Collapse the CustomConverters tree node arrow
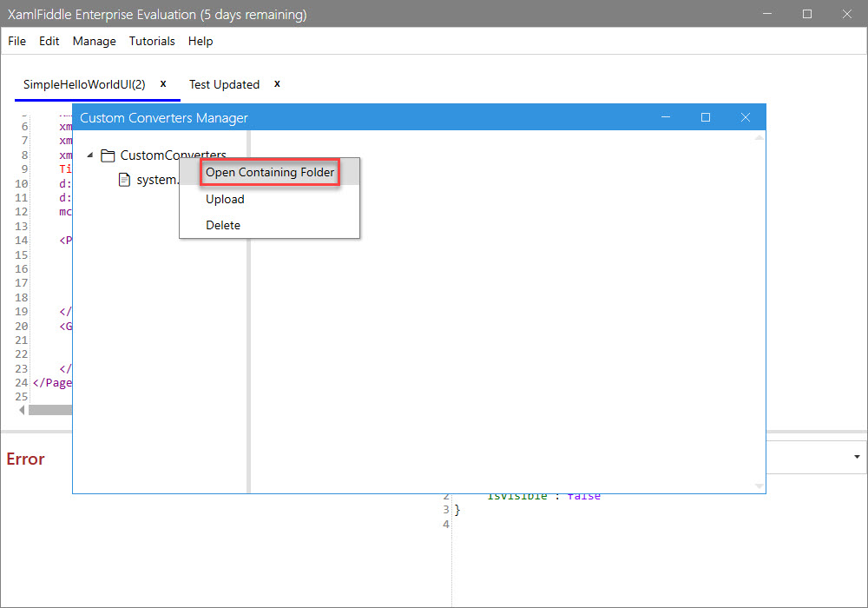868x608 pixels. tap(90, 156)
